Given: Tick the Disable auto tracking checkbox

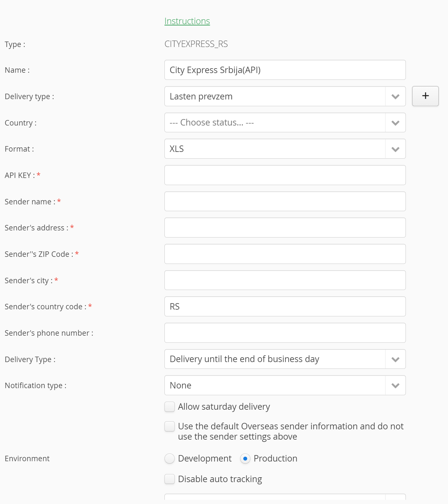Looking at the screenshot, I should coord(170,479).
